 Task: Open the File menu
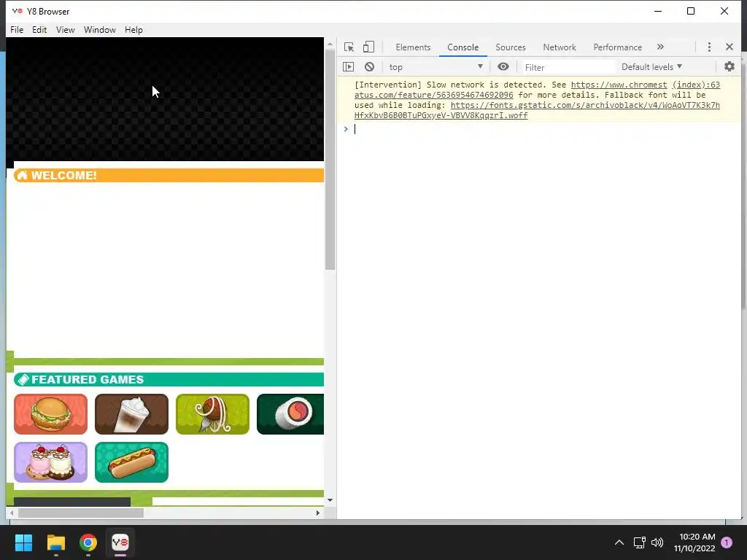pyautogui.click(x=17, y=29)
